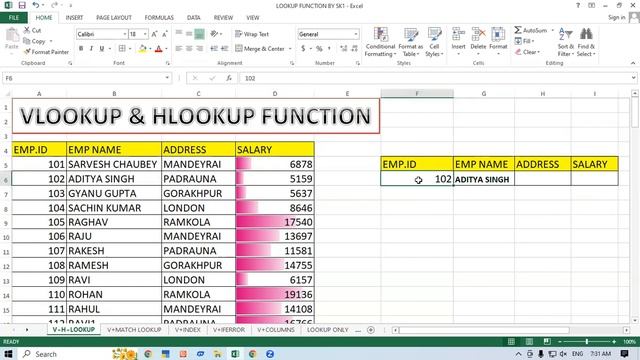Collapse the ribbon with arrow
The width and height of the screenshot is (640, 360).
pos(633,63)
